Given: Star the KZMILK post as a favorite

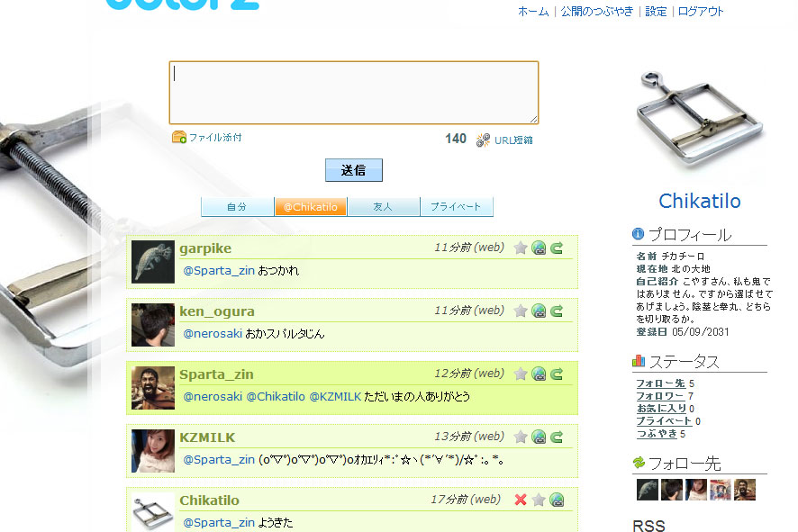Looking at the screenshot, I should point(521,437).
